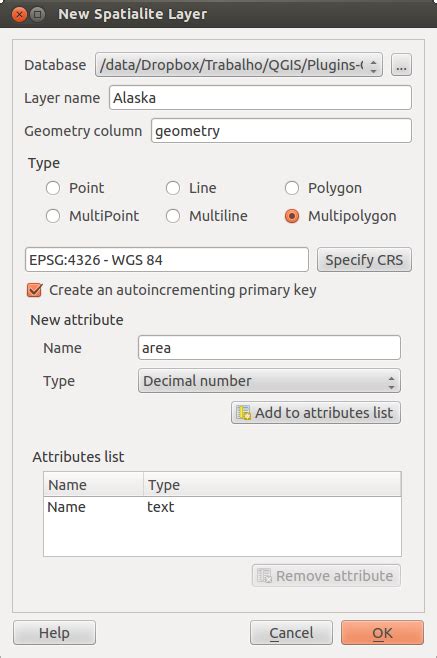
Task: Click the OK button
Action: [382, 632]
